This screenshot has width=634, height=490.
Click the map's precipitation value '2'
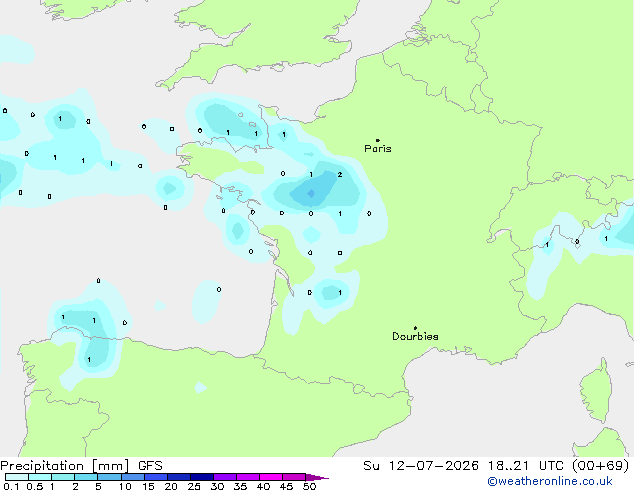pyautogui.click(x=340, y=175)
